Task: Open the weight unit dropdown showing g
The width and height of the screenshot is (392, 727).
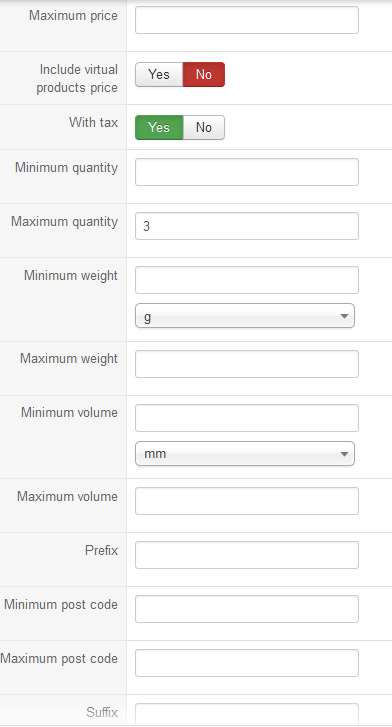Action: pos(245,316)
